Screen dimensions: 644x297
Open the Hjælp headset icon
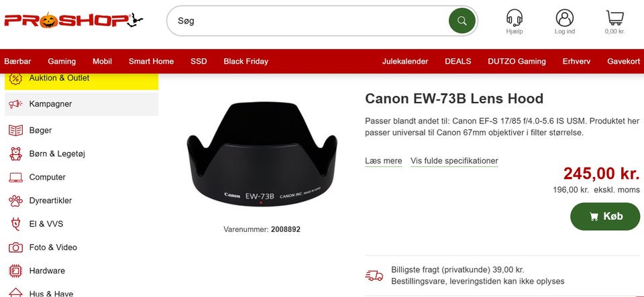point(515,17)
